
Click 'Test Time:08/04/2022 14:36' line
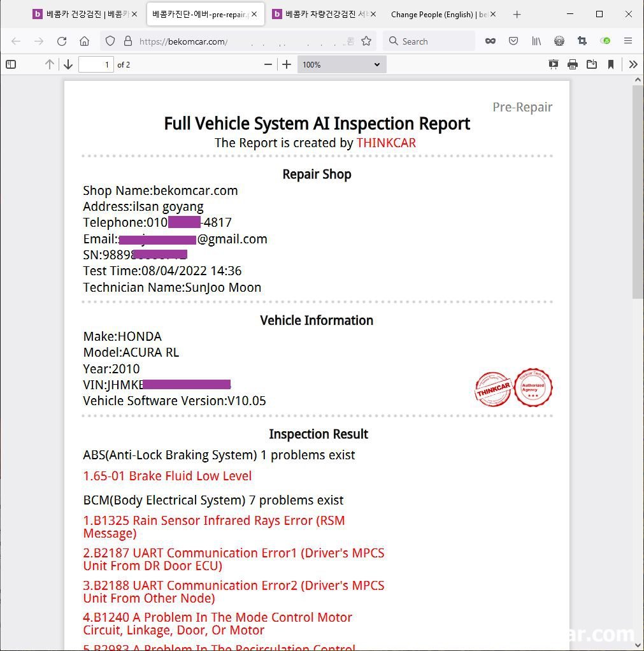[162, 271]
